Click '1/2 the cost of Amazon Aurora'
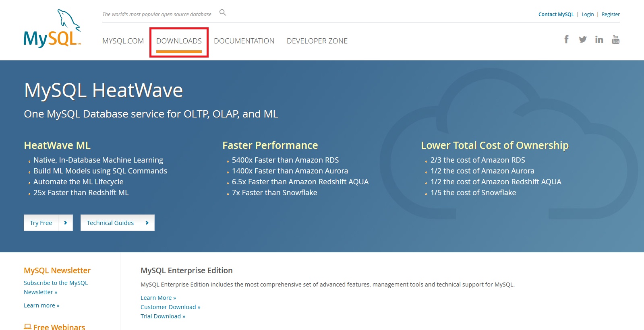The image size is (644, 330). click(x=482, y=171)
